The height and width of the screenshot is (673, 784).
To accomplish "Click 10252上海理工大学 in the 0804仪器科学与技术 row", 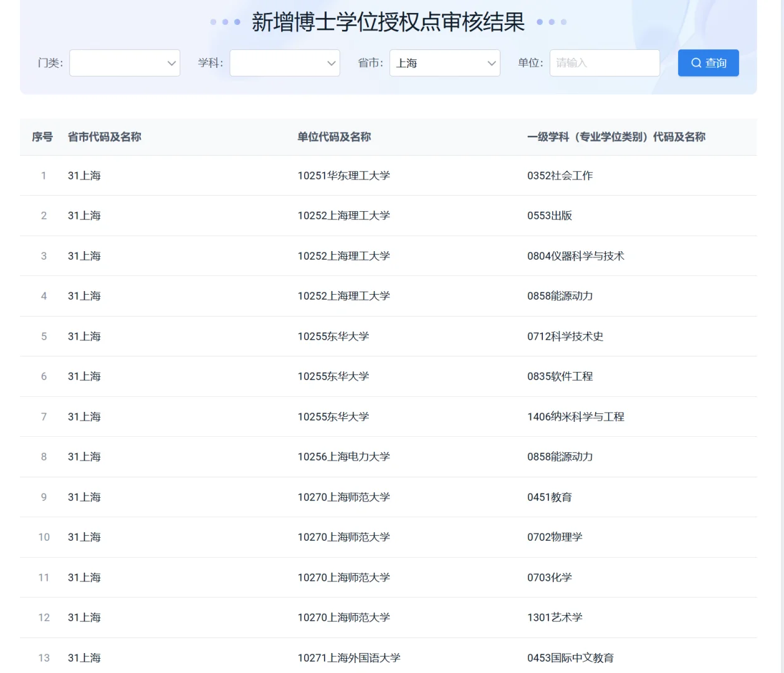I will (343, 256).
